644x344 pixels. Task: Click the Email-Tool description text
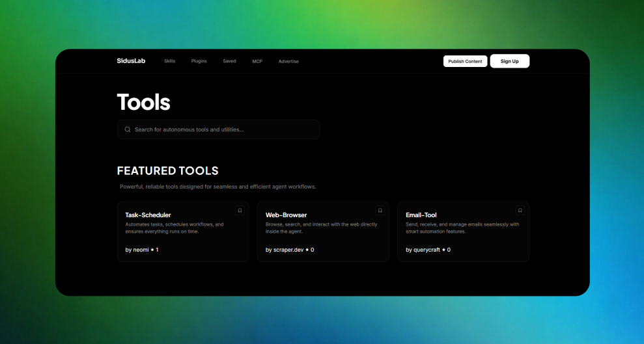[462, 228]
